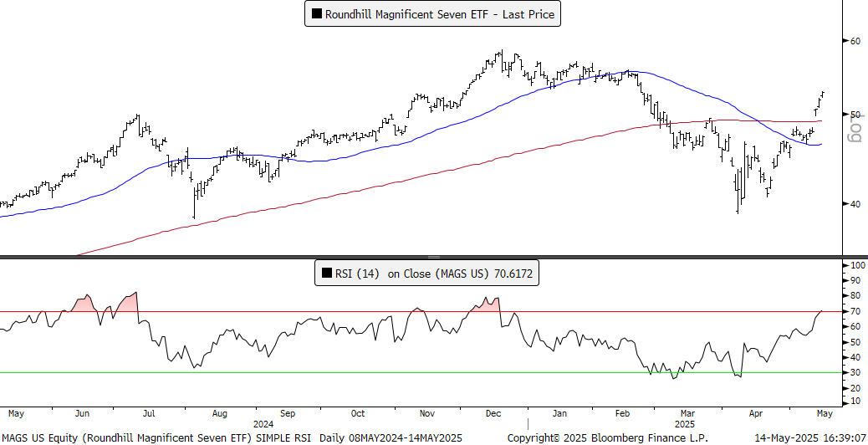Viewport: 868px width, 445px height.
Task: Click the Copyright 2025 Bloomberg Finance L.P. text
Action: pyautogui.click(x=607, y=437)
